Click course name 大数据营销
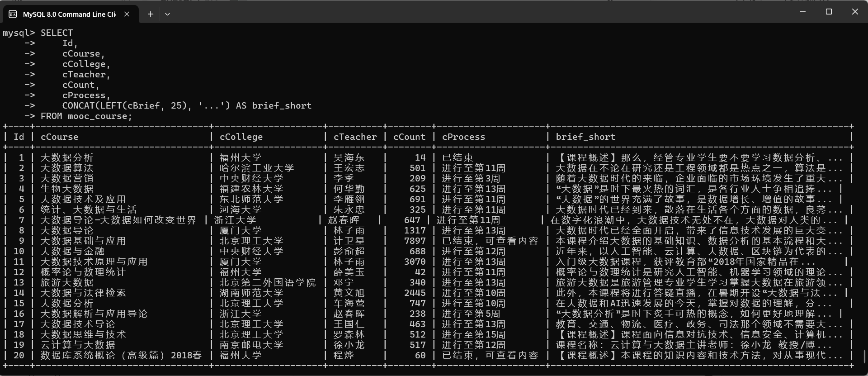Image resolution: width=868 pixels, height=376 pixels. [67, 178]
